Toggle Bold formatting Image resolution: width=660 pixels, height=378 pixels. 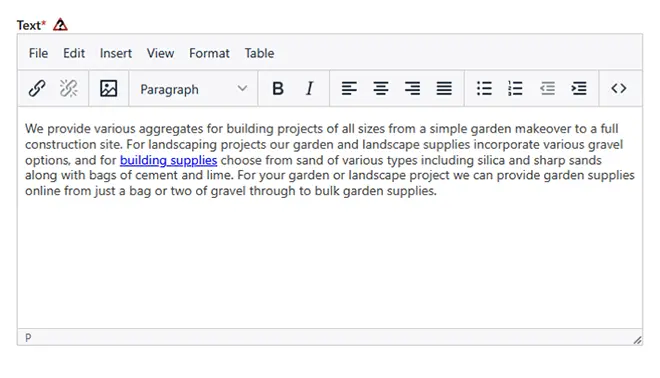tap(278, 89)
